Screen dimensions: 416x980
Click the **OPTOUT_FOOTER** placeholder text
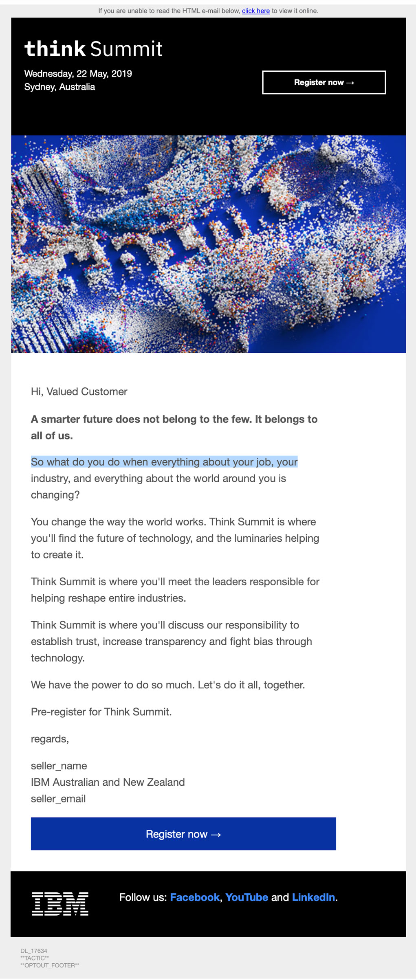pos(50,965)
